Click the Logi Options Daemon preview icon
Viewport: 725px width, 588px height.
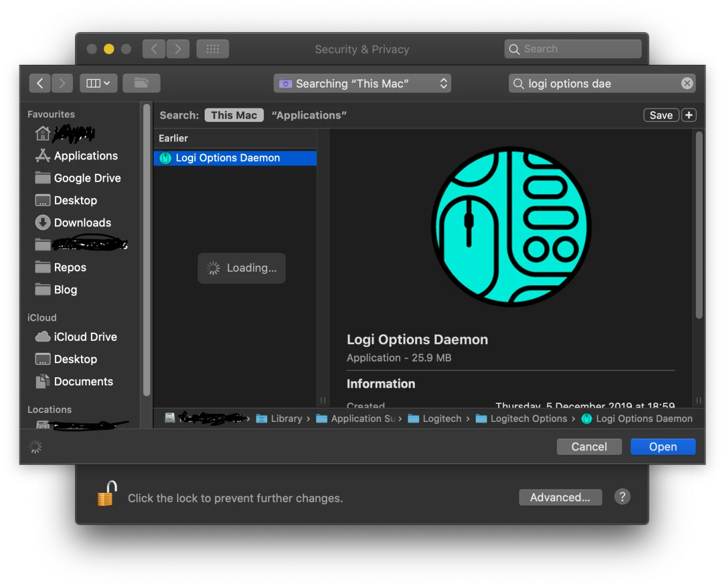click(511, 226)
